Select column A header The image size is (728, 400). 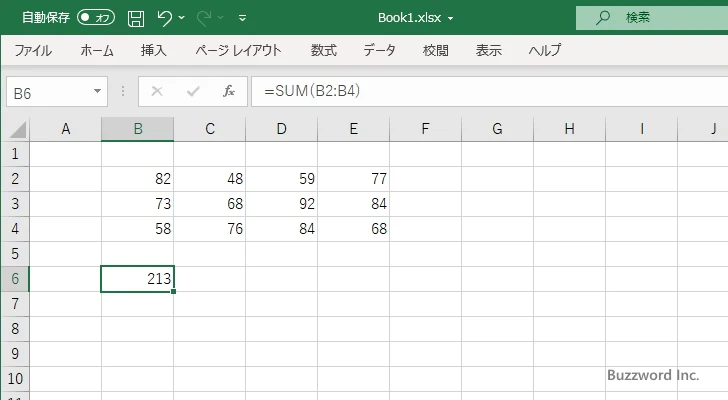65,129
